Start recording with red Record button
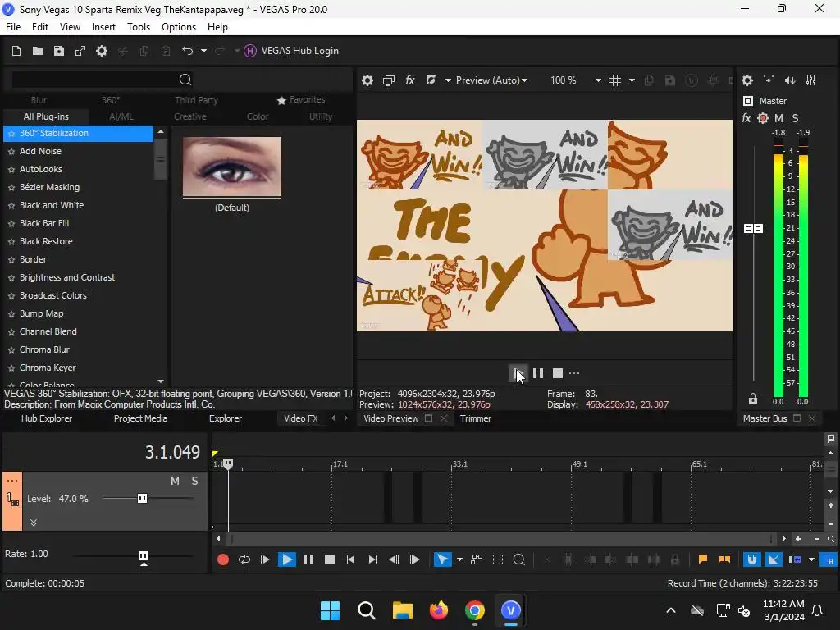 click(223, 559)
